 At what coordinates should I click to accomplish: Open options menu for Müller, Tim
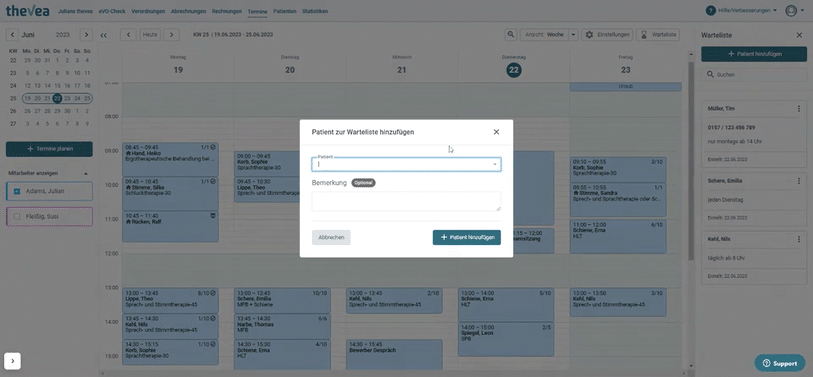[x=799, y=109]
